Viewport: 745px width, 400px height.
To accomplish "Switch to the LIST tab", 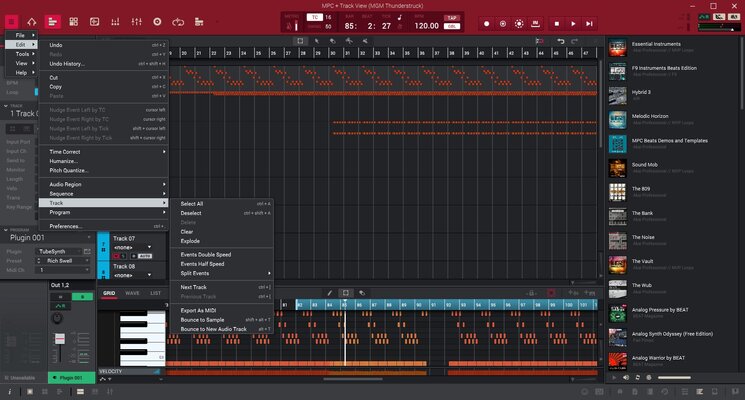I will tap(155, 293).
